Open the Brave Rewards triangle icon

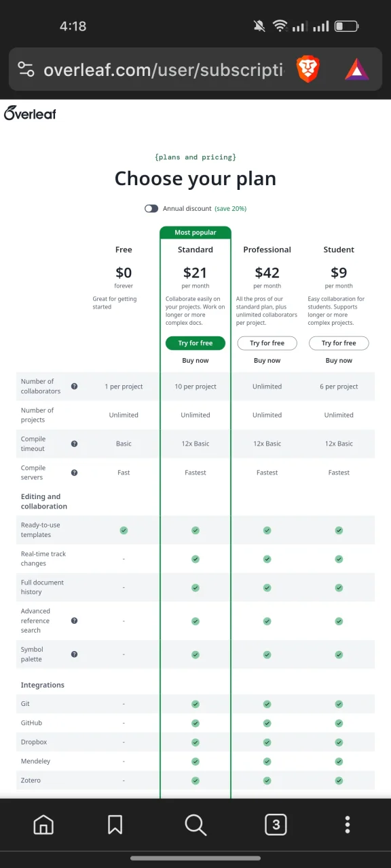(x=357, y=69)
